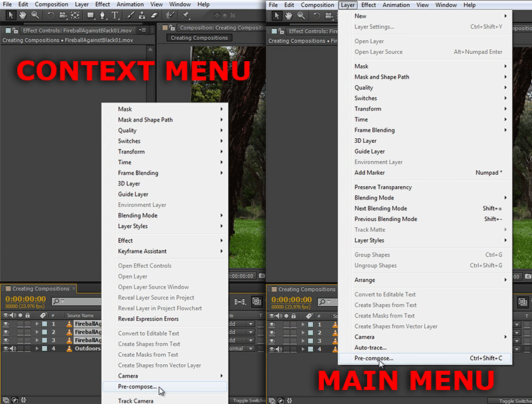Open the Effect Controls panel options menu, left window

point(142,30)
